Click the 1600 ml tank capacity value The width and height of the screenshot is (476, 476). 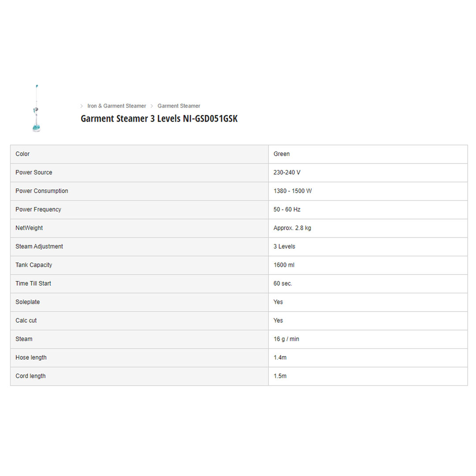click(284, 265)
